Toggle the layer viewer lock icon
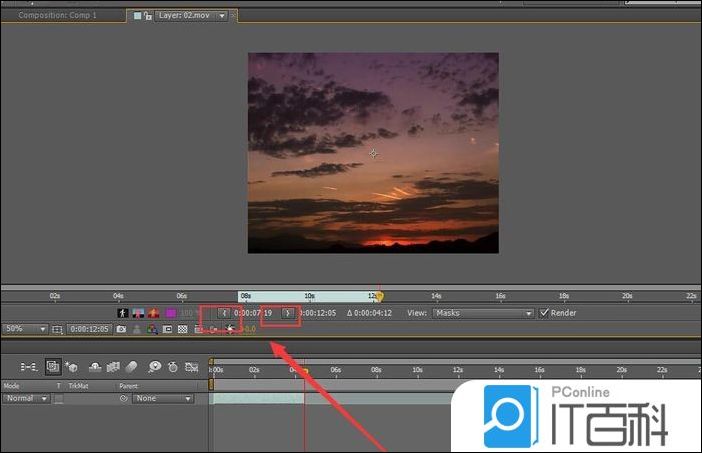Screen dimensions: 702x453 148,16
